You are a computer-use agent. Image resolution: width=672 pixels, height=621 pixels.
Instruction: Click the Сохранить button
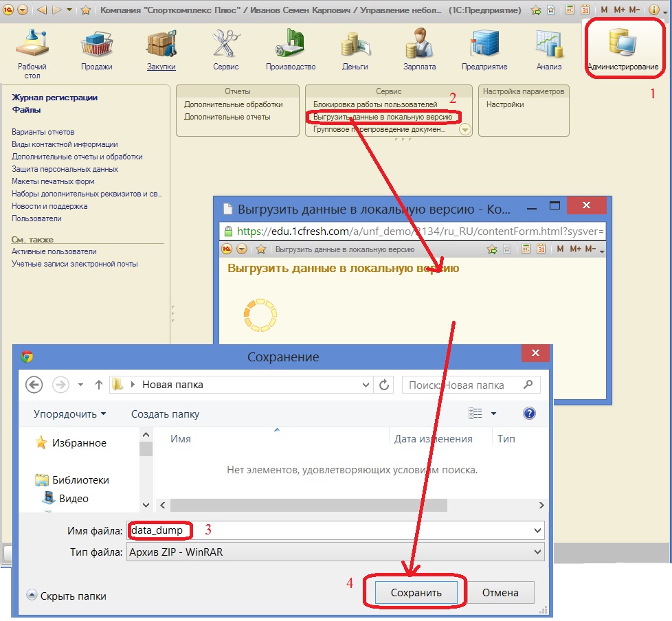416,593
